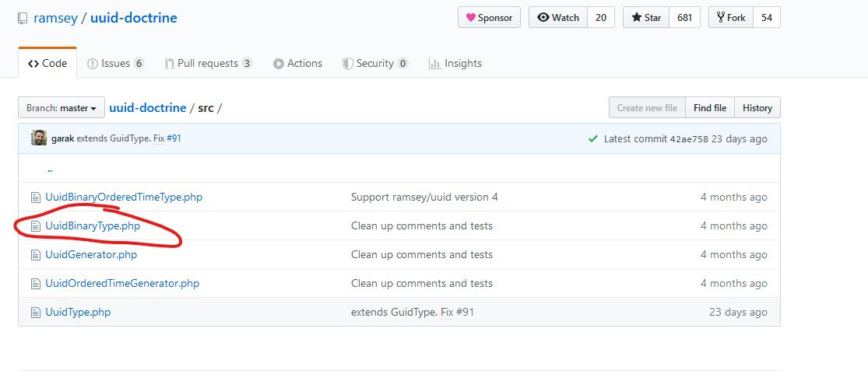The height and width of the screenshot is (388, 868).
Task: Click '4 months ago' in UuidGenerator.php row
Action: click(x=734, y=254)
